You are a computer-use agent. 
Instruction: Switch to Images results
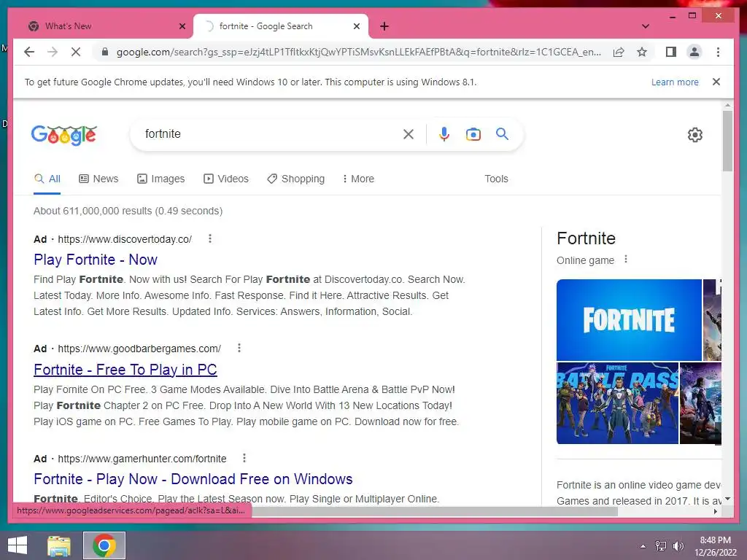click(x=161, y=179)
